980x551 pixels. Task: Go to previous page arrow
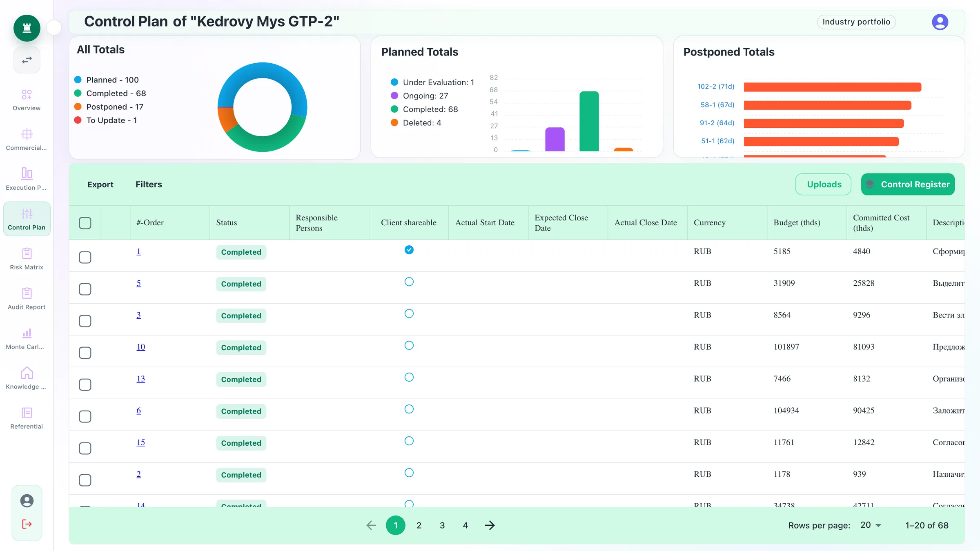(371, 525)
